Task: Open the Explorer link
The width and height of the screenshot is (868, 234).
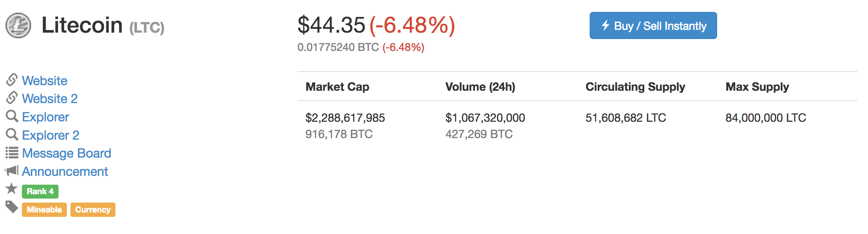Action: click(x=45, y=117)
